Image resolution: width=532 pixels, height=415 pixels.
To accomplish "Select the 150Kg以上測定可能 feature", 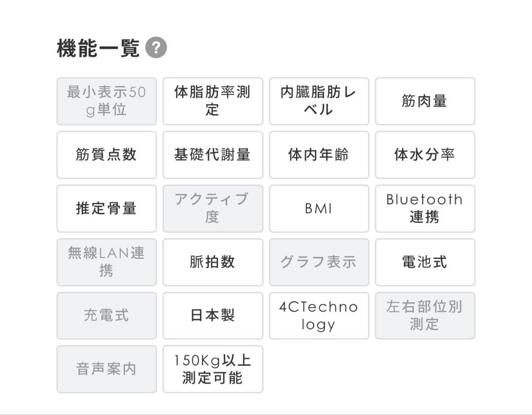I will coord(213,369).
